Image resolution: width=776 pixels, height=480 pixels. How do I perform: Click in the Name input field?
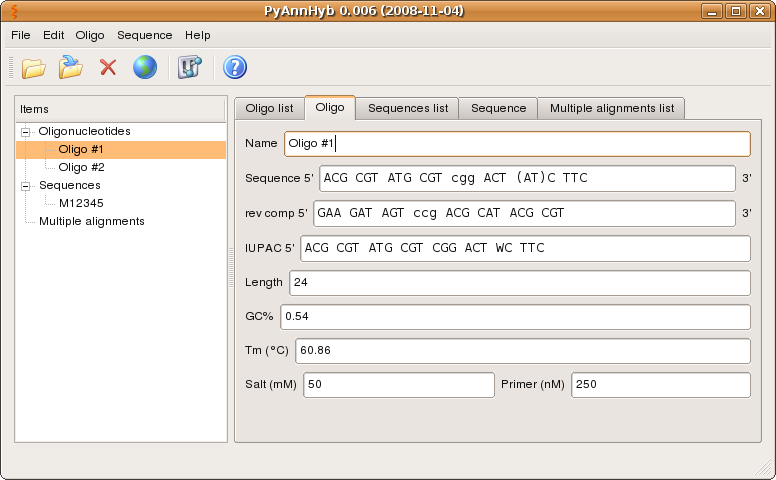(517, 144)
